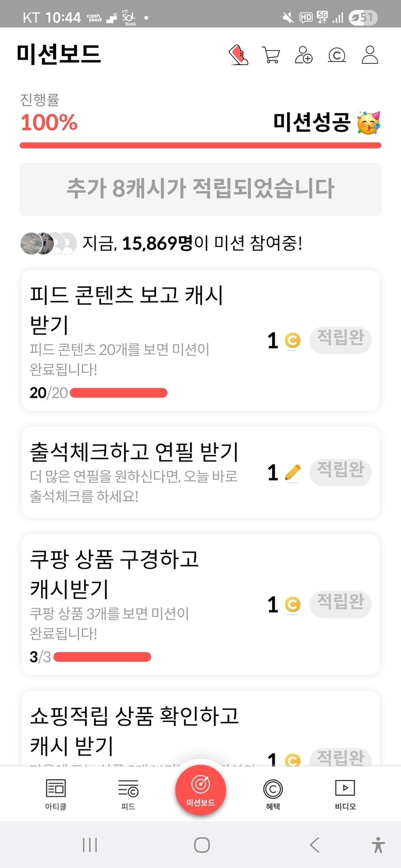
Task: Open the cash coin icon in header
Action: (337, 56)
